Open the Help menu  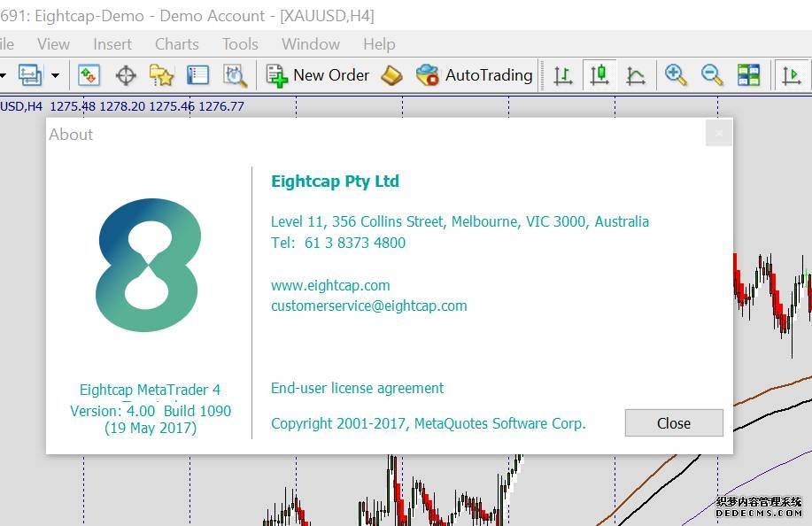[x=380, y=44]
